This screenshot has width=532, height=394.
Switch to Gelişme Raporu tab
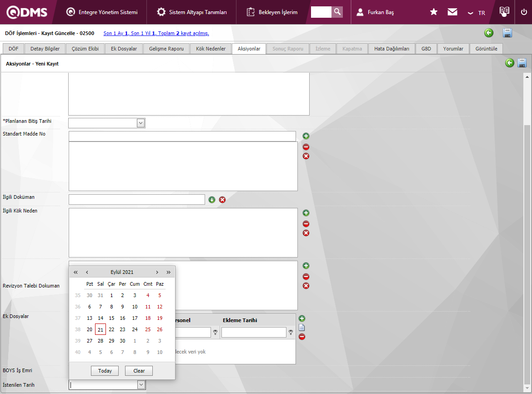[166, 49]
